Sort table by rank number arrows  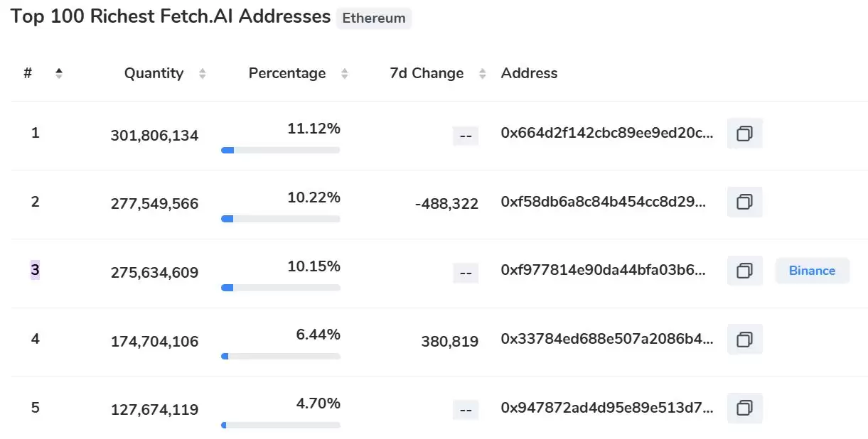[x=59, y=73]
